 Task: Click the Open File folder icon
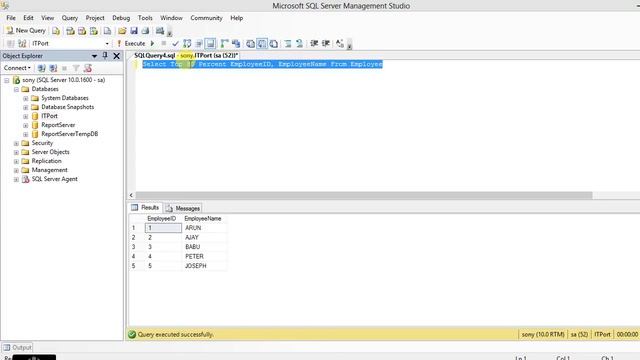(x=122, y=31)
